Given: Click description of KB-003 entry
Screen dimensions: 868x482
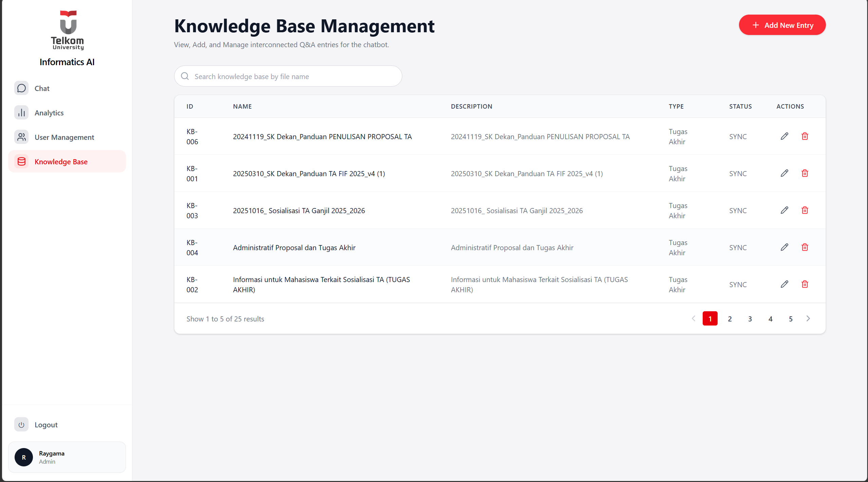Looking at the screenshot, I should coord(517,211).
